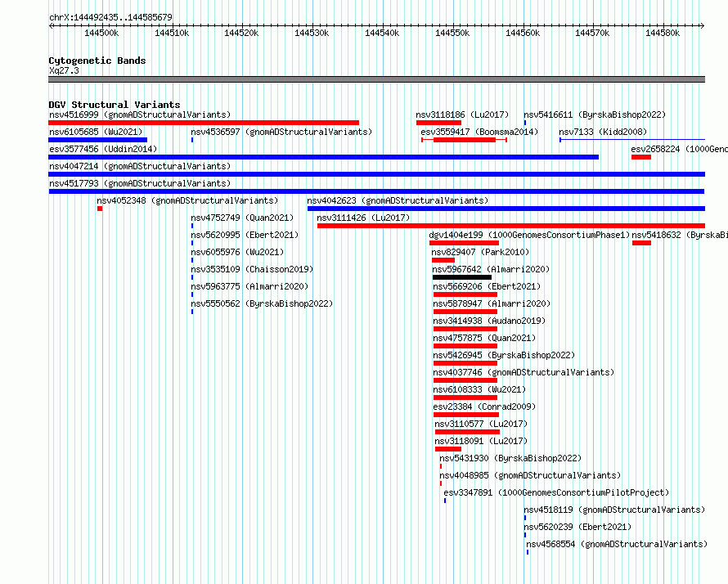
Task: Open the esv3577456 (Uddin2014) variant label
Action: (103, 149)
